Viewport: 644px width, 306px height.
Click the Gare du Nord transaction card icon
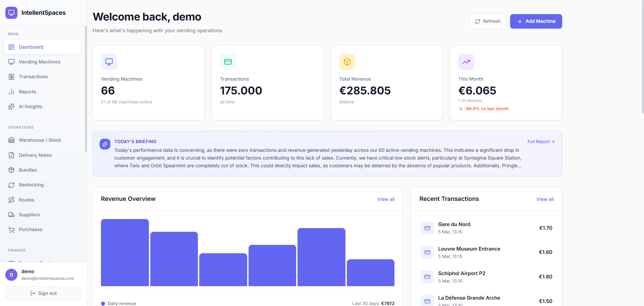pos(427,228)
